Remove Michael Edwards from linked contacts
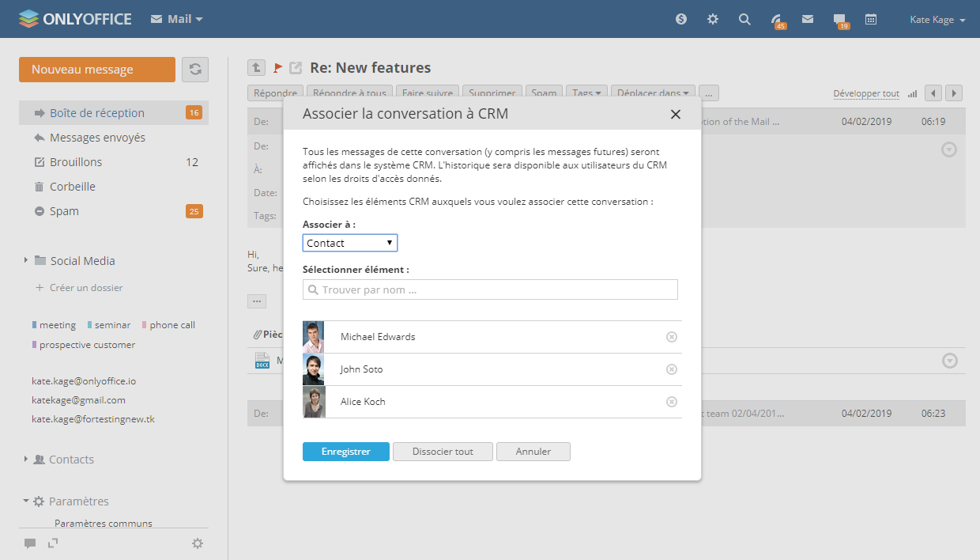The height and width of the screenshot is (560, 980). pos(672,337)
